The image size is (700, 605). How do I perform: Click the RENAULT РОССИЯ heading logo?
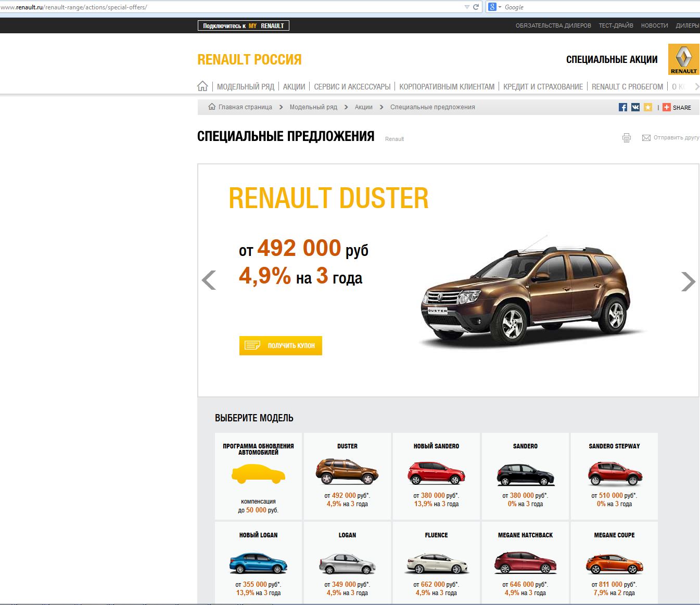[x=249, y=59]
